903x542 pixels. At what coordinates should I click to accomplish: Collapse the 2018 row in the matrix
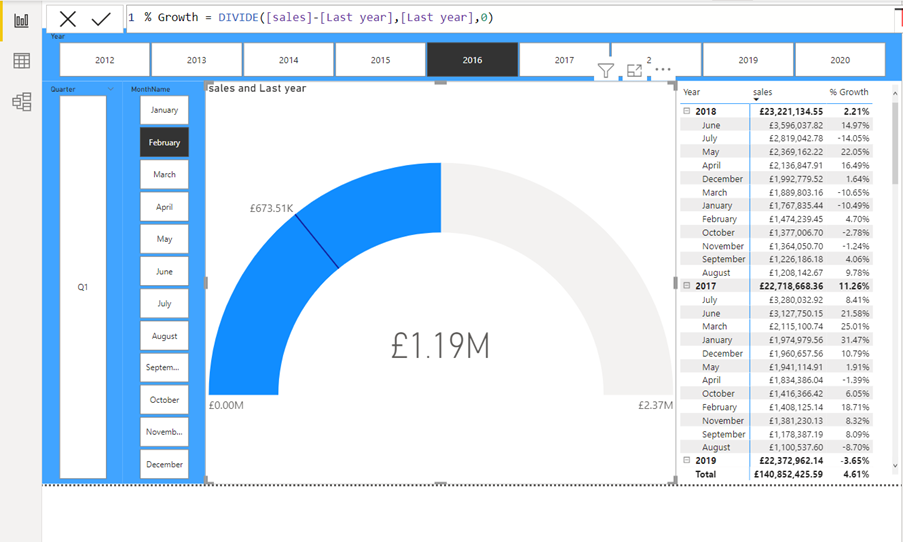coord(687,112)
